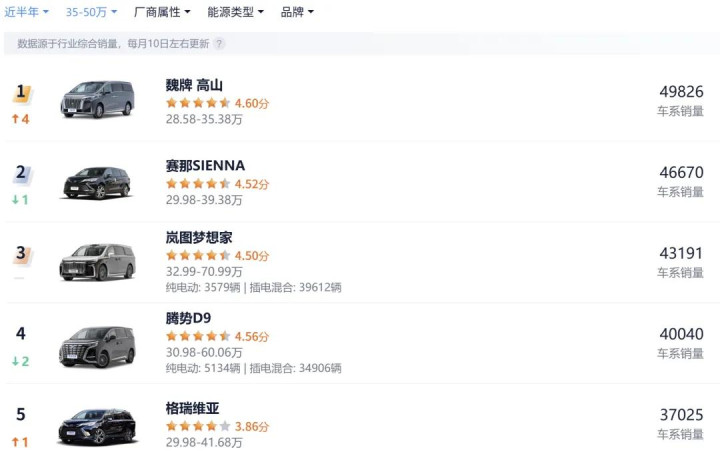Select the 格瑞维亚 car title
The width and height of the screenshot is (720, 464).
click(x=192, y=408)
